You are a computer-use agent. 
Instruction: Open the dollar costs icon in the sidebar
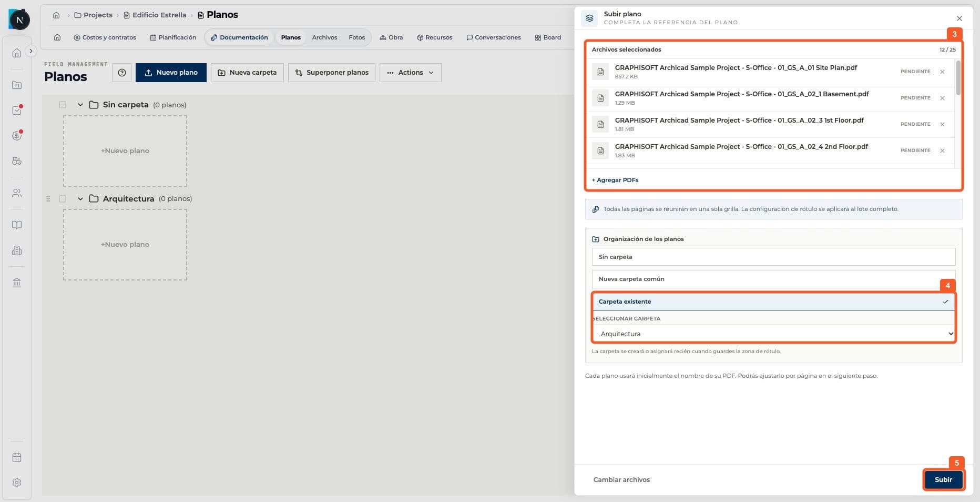pos(17,135)
